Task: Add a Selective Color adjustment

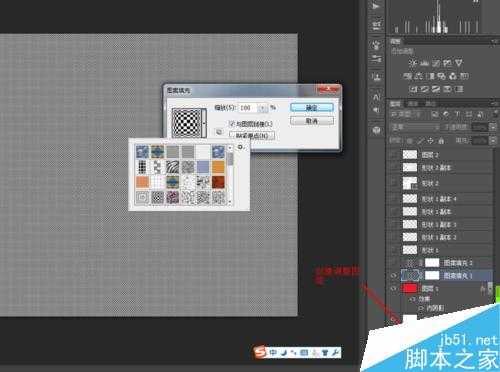Action: (447, 89)
